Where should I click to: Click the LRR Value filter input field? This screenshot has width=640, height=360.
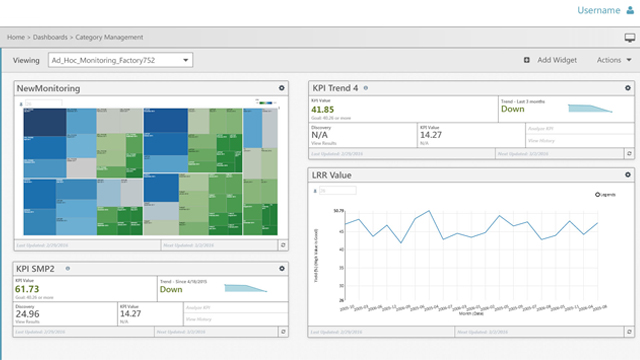click(338, 191)
